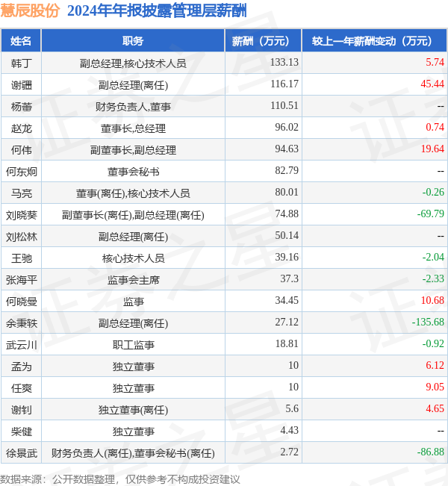Viewport: 448px width, 486px height.
Task: Select the name 何伟
Action: pyautogui.click(x=22, y=150)
